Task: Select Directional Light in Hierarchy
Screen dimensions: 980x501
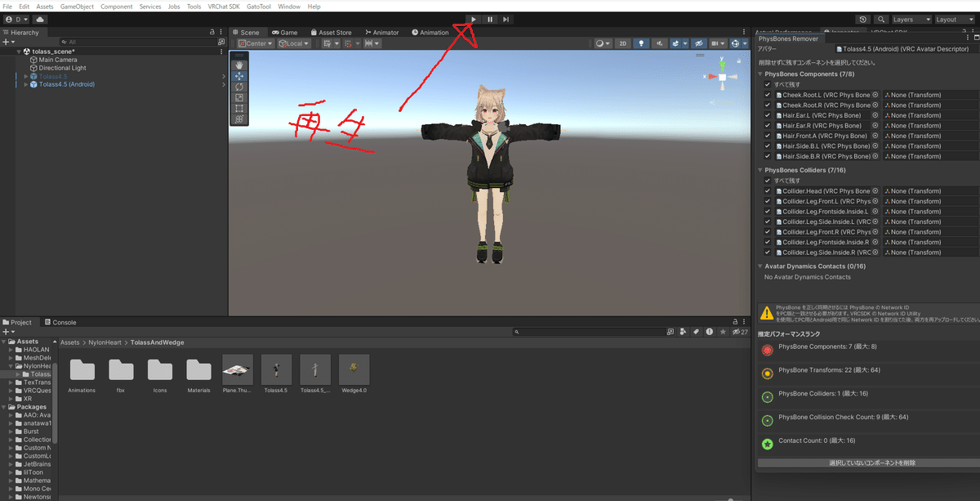Action: click(x=62, y=68)
